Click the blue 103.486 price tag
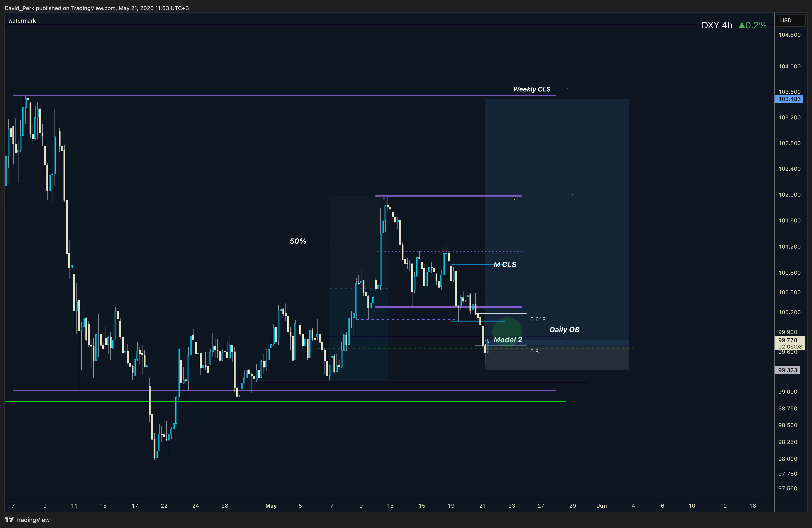The height and width of the screenshot is (528, 812). click(x=789, y=99)
